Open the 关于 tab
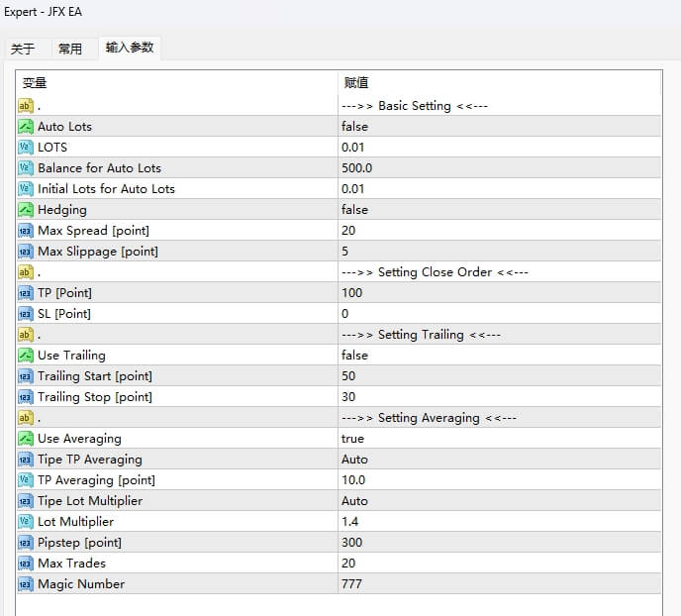681x616 pixels. coord(23,49)
